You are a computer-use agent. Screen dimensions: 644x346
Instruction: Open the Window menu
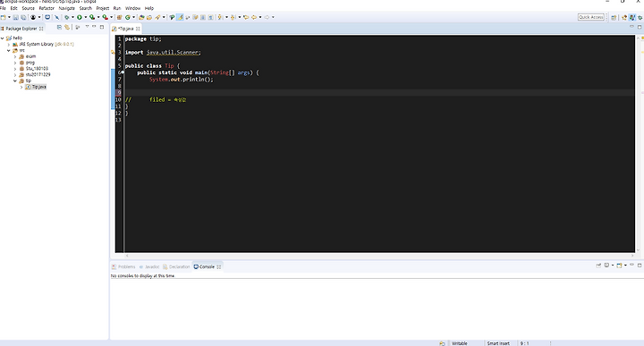132,8
